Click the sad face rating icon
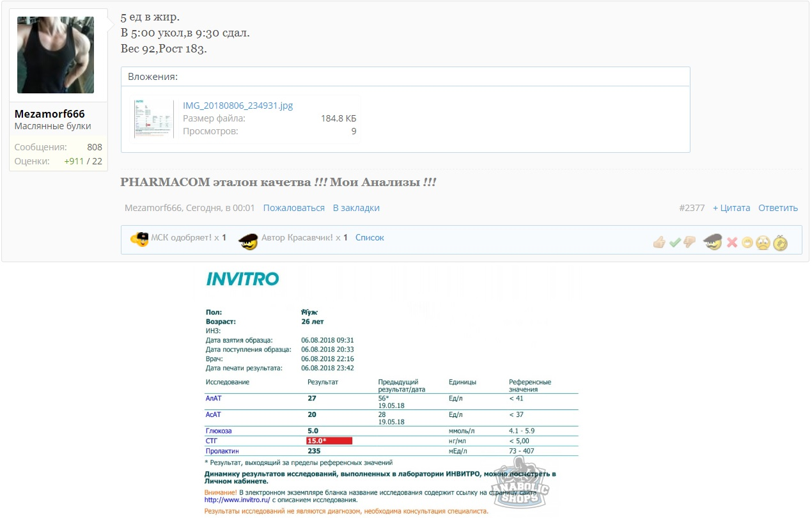This screenshot has height=518, width=812. (x=762, y=243)
